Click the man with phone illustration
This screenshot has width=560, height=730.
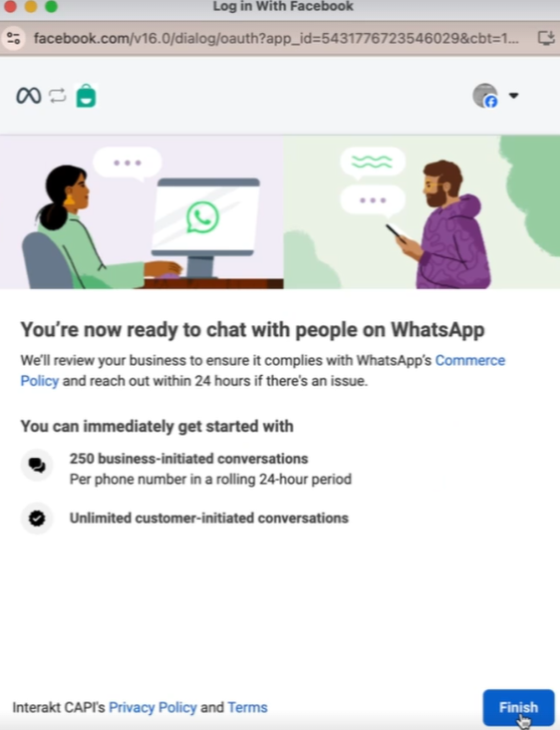pyautogui.click(x=439, y=224)
